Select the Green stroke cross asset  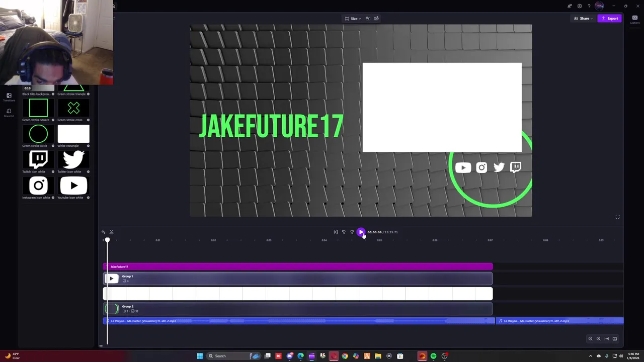(73, 108)
